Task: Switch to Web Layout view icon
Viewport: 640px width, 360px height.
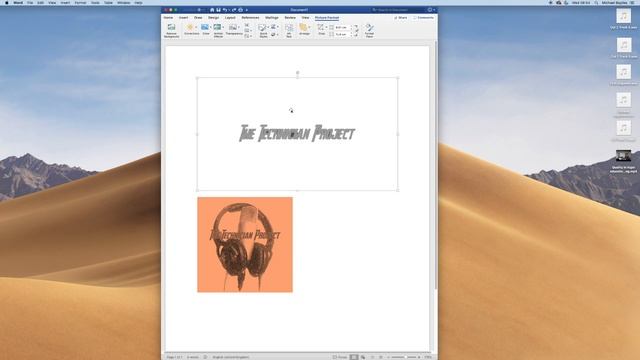Action: [x=363, y=357]
